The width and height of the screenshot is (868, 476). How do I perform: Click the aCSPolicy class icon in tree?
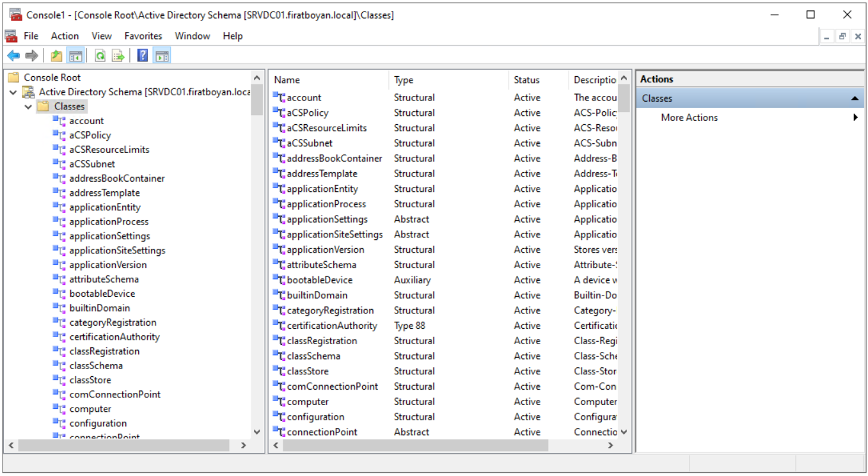tap(59, 135)
